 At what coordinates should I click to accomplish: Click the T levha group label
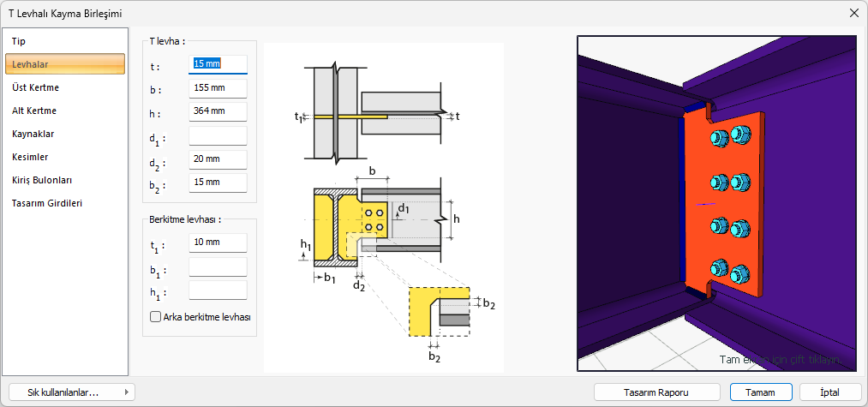click(166, 41)
